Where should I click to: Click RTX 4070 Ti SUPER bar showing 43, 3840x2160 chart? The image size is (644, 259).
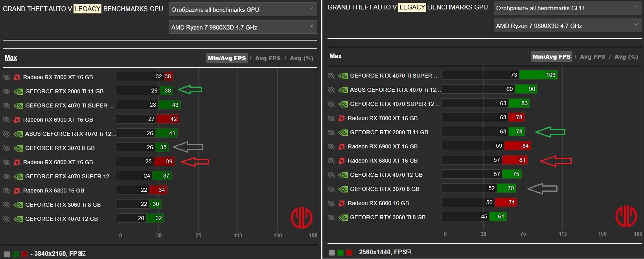[x=169, y=105]
